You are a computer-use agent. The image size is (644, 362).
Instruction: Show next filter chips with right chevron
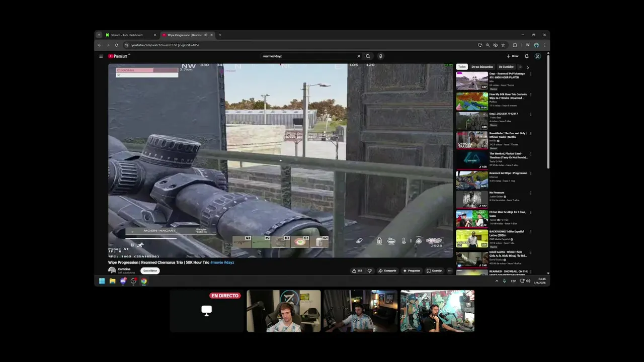(x=527, y=67)
